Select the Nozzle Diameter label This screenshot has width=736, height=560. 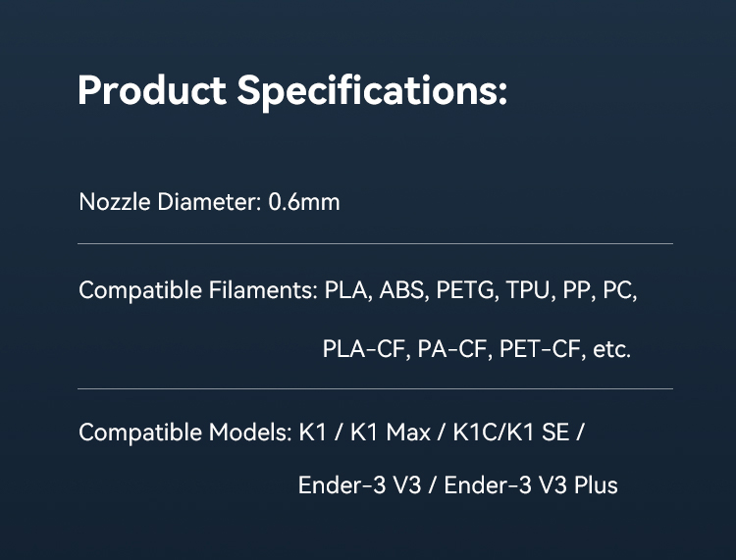pos(170,202)
